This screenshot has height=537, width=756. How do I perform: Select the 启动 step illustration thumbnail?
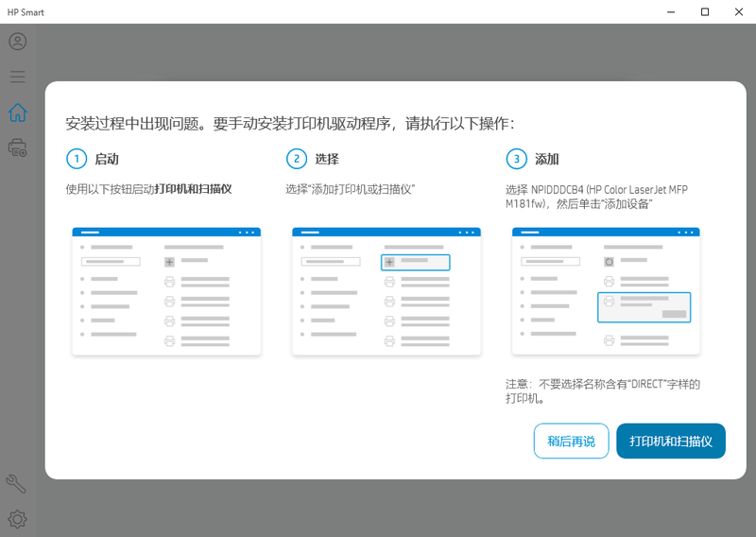coord(166,291)
